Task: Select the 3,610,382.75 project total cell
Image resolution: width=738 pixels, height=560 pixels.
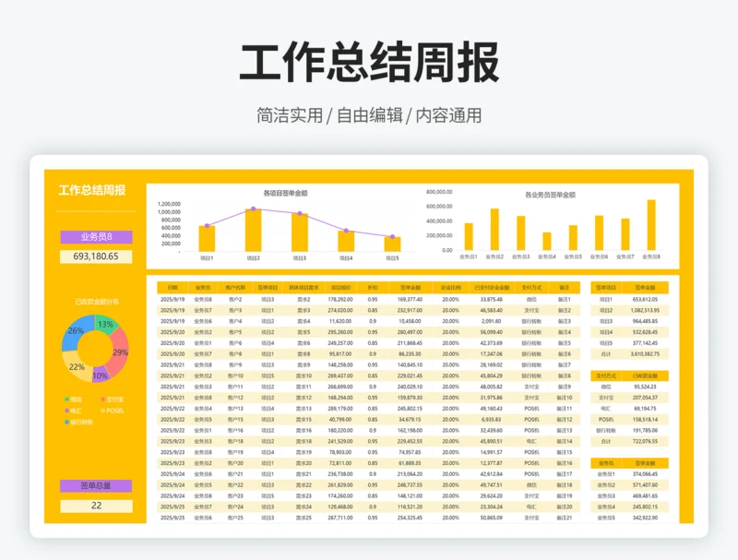Action: [x=645, y=353]
